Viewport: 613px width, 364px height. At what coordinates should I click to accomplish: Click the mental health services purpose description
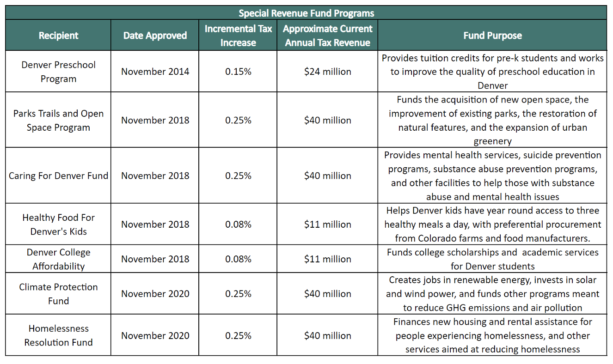(492, 176)
